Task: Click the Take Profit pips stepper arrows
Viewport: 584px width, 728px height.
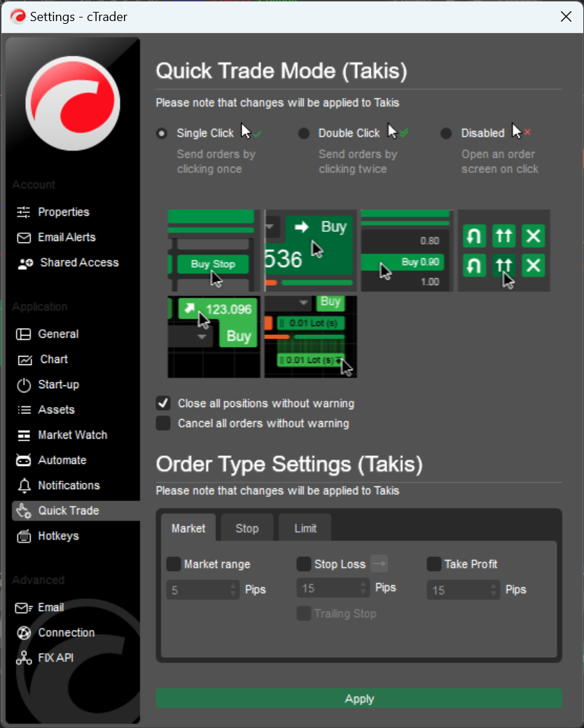Action: (x=493, y=590)
